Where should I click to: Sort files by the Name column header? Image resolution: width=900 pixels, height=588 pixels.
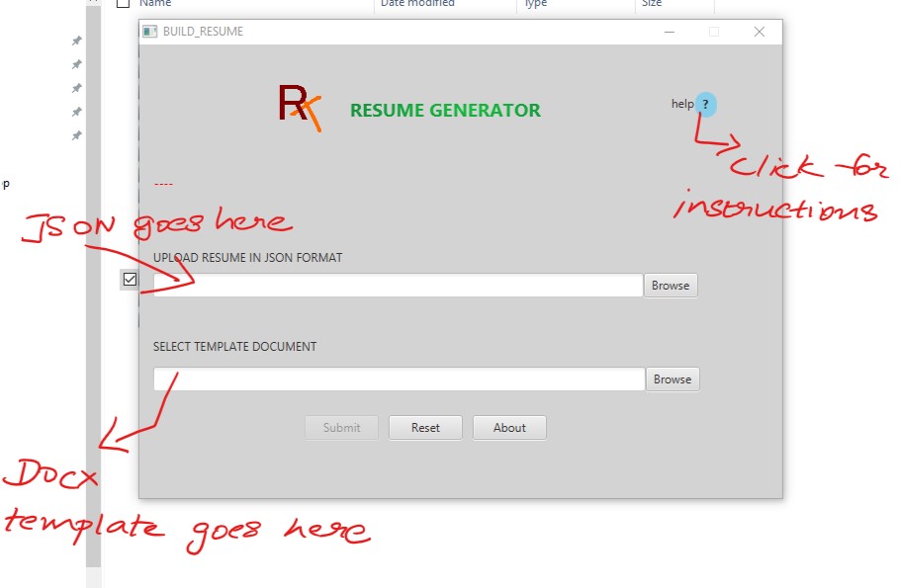pos(155,4)
